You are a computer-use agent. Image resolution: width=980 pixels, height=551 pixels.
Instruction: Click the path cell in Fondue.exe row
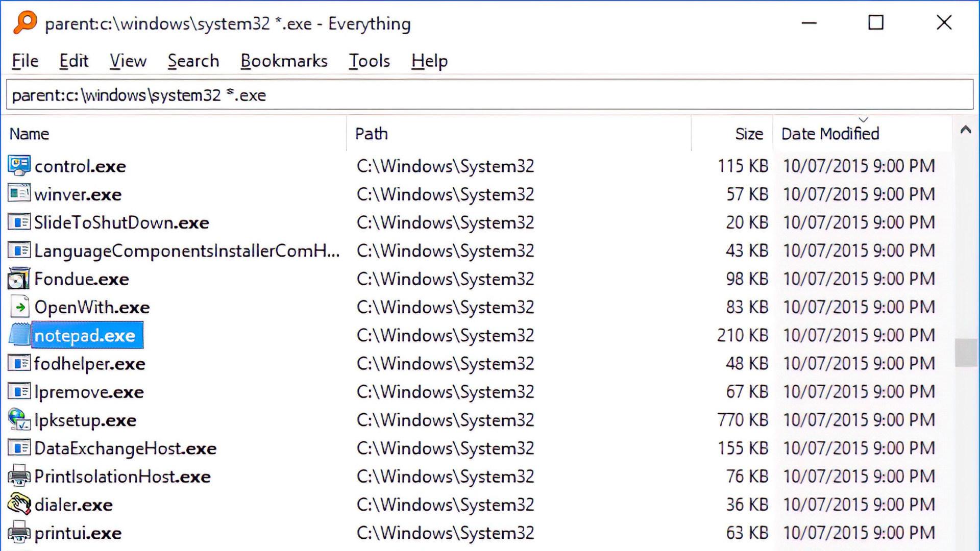point(446,279)
